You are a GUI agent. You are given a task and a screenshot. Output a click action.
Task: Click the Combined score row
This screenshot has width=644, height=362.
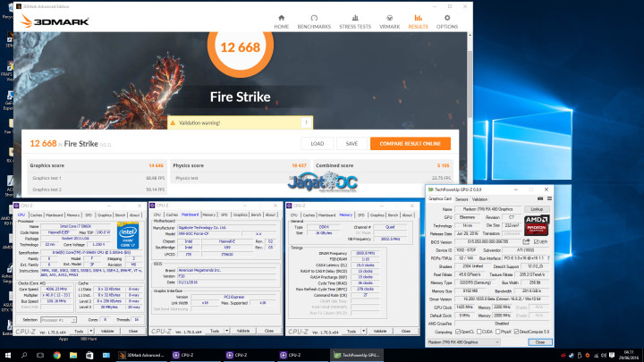(x=383, y=166)
